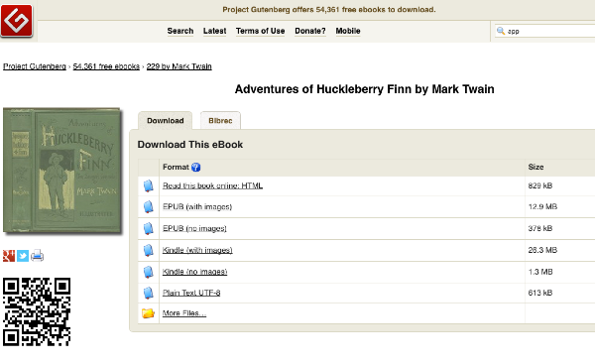Share on Google Plus icon
Image resolution: width=595 pixels, height=364 pixels.
(9, 256)
